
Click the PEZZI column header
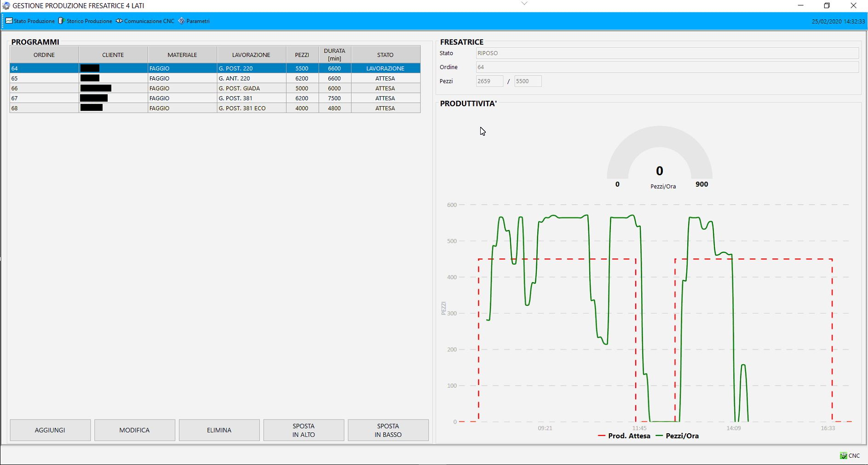coord(302,55)
